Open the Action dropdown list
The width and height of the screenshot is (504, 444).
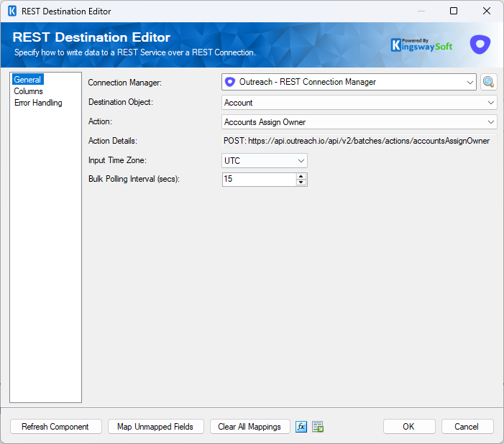pos(490,122)
